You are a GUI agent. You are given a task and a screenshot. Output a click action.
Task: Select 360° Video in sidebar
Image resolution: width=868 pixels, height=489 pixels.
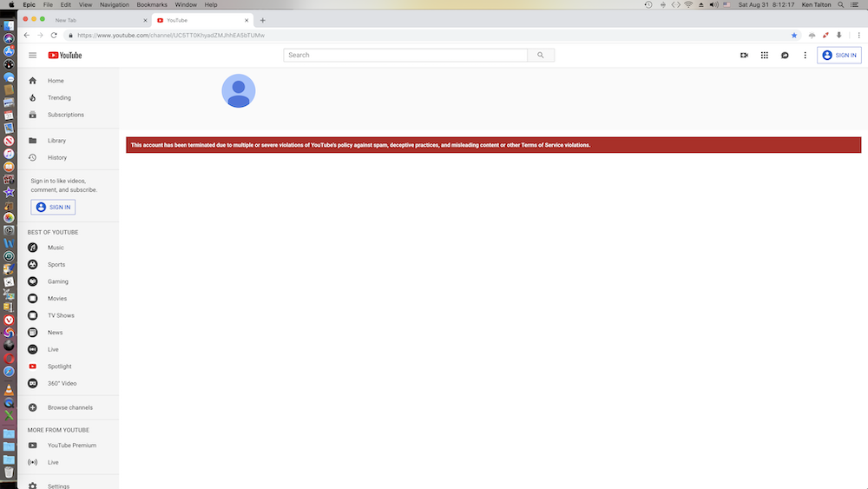click(x=62, y=383)
